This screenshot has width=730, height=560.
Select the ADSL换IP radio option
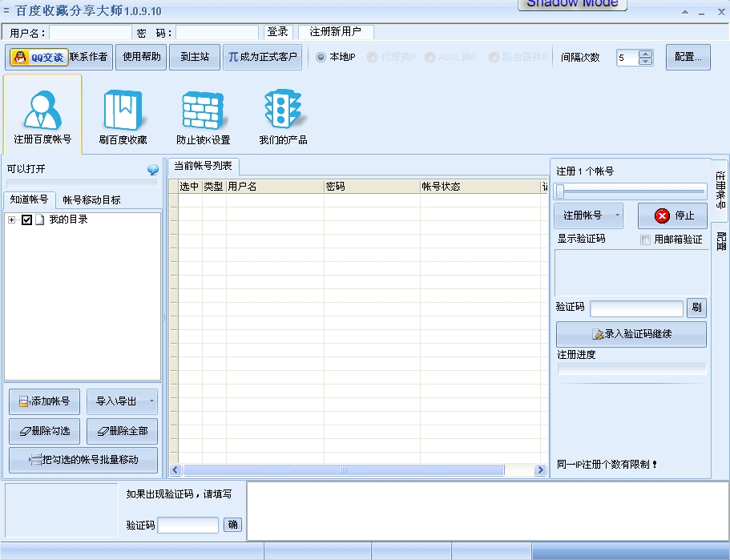[430, 57]
